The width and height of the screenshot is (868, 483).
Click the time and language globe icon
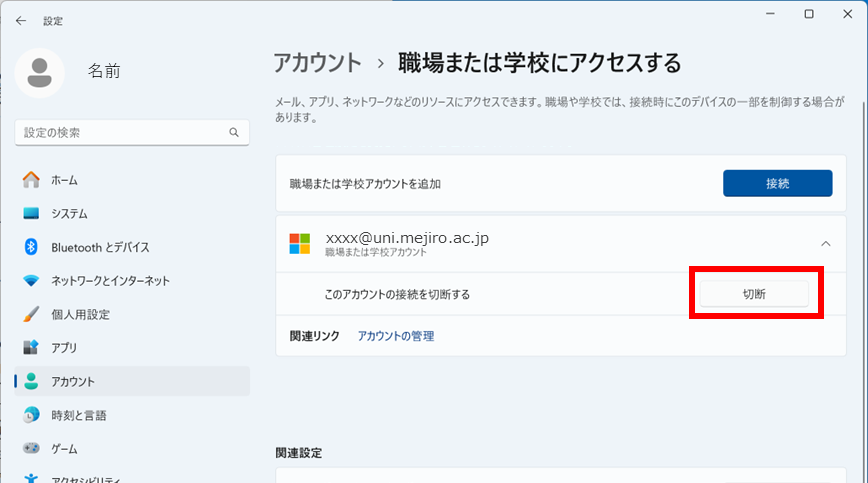[x=31, y=415]
